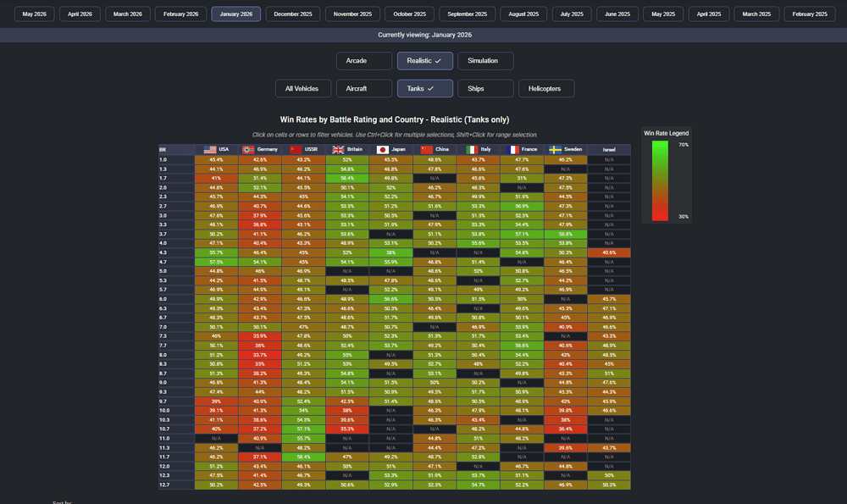Click the China flag icon
The width and height of the screenshot is (847, 504).
(426, 150)
